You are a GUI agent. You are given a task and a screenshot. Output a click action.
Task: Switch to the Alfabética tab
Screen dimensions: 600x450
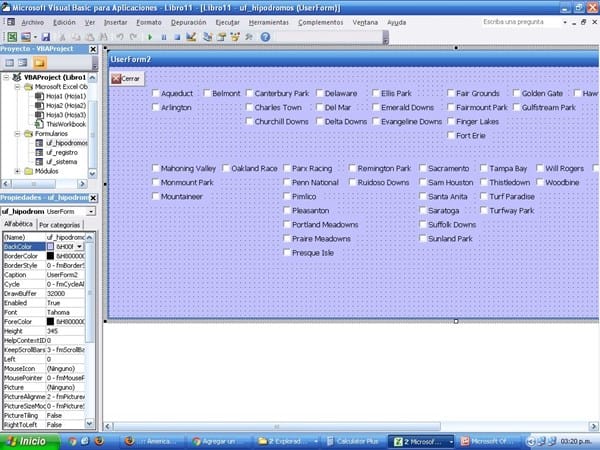[x=18, y=224]
